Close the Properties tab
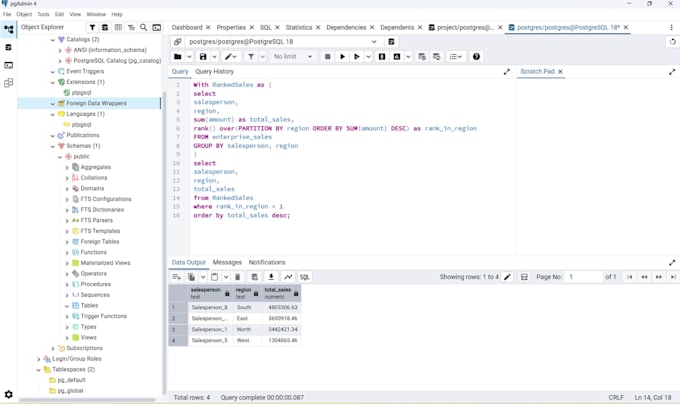680x404 pixels. (x=252, y=27)
